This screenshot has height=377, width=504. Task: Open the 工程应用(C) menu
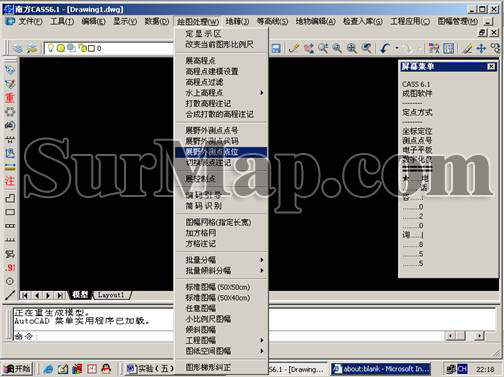410,21
